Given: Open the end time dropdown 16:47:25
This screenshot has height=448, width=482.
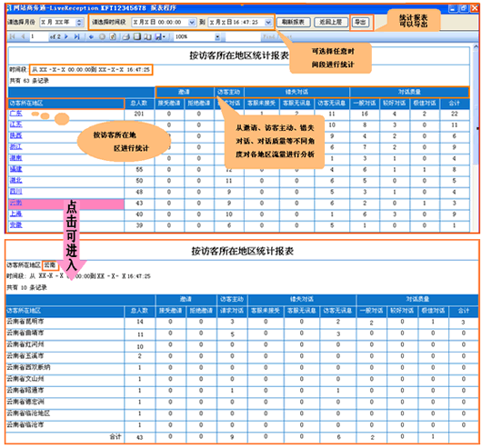Looking at the screenshot, I should coord(268,22).
